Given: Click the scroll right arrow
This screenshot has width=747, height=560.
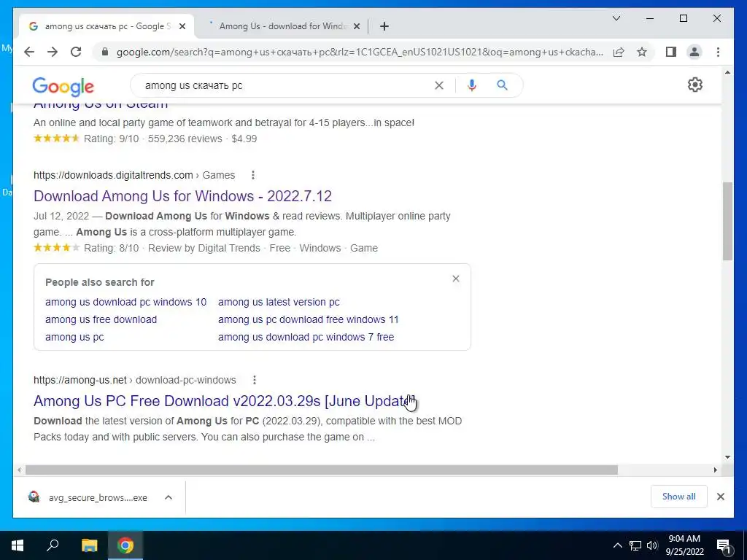Looking at the screenshot, I should (x=715, y=470).
